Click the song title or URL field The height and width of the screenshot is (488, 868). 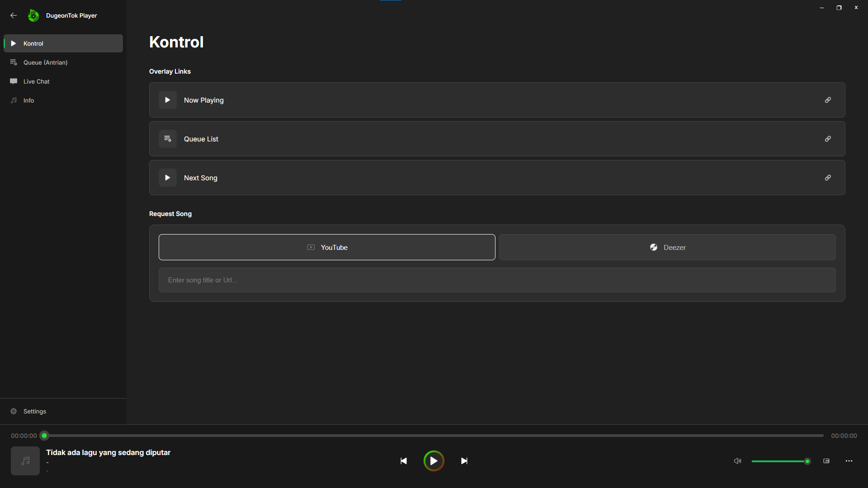pyautogui.click(x=497, y=280)
